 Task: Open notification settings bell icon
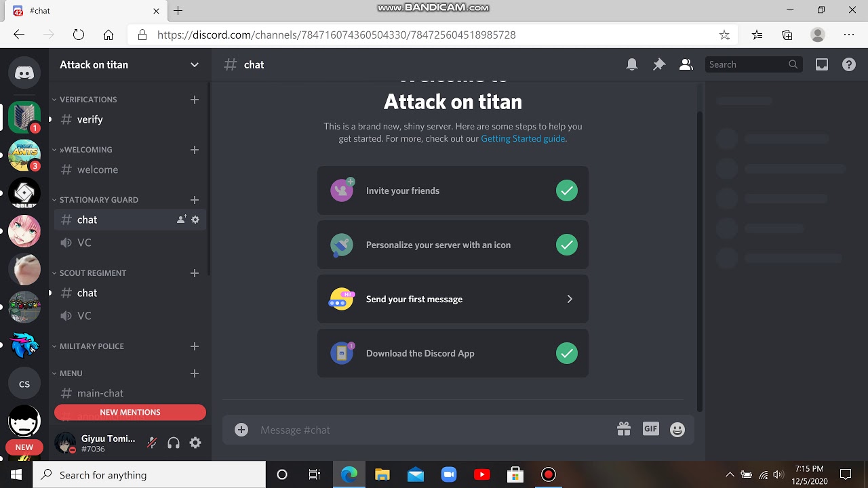(x=632, y=64)
